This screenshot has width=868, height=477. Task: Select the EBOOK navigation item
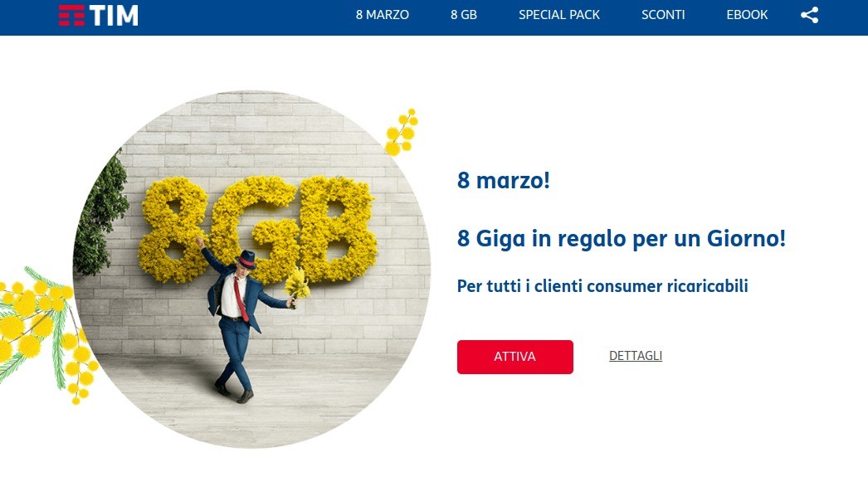pos(747,15)
